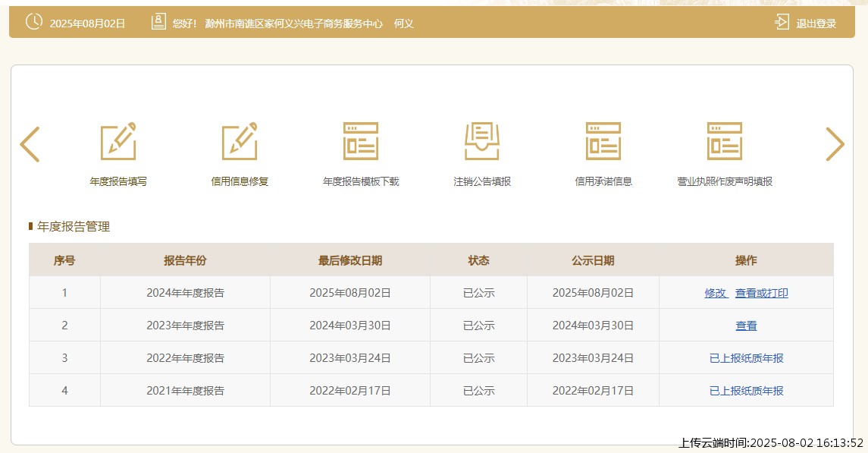Screen dimensions: 868x453
Task: Click the header date 2025年08月02日
Action: pos(87,24)
